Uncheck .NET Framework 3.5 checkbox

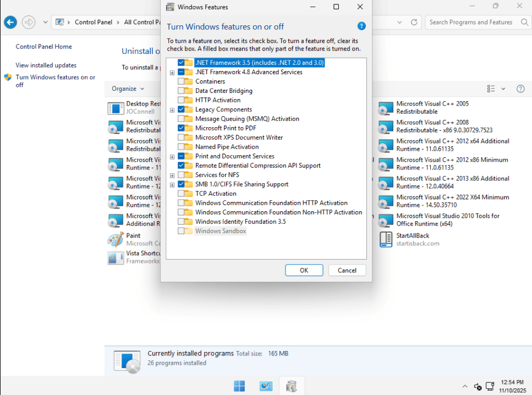[x=181, y=62]
